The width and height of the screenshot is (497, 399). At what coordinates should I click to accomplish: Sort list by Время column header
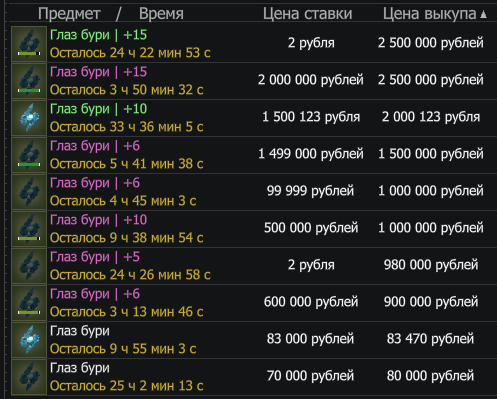(x=161, y=14)
